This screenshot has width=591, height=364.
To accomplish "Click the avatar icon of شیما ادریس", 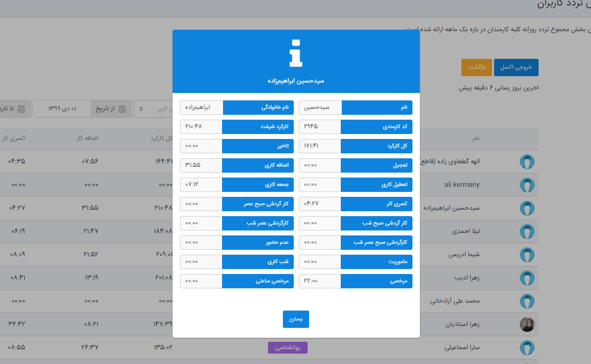I will 527,255.
